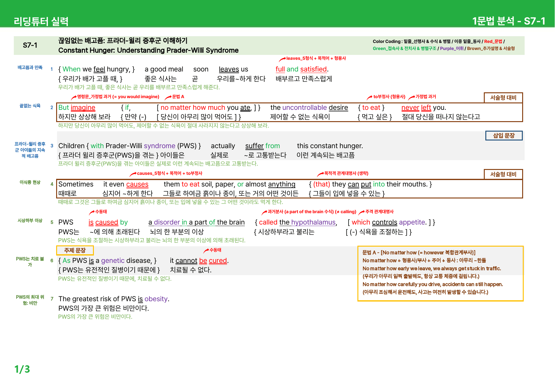
Task: Click the sidebar label 배고픔과 만족
Action: click(x=30, y=67)
